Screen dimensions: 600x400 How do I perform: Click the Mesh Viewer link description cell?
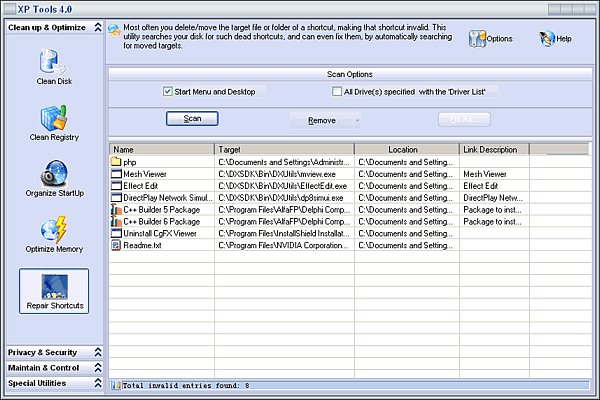[485, 174]
